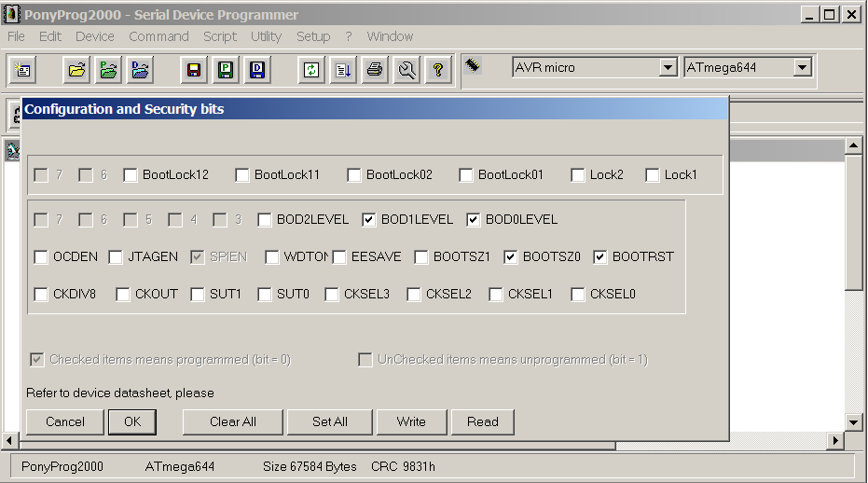Toggle the SUT1 checkbox
868x483 pixels.
[197, 294]
